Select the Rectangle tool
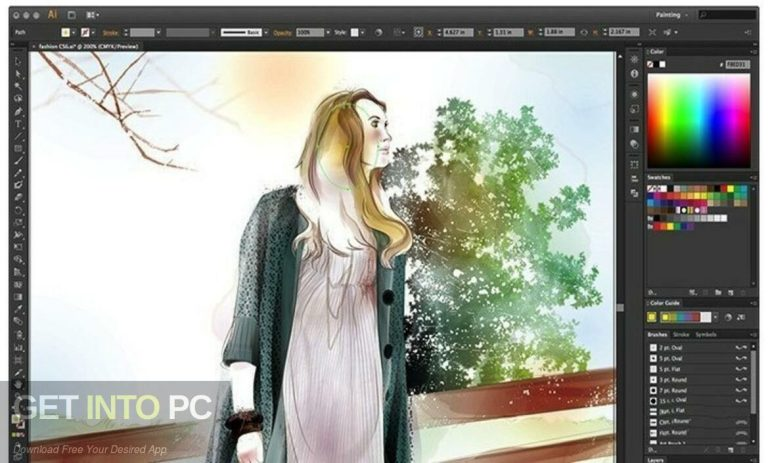Screen dimensions: 768x463 (19, 148)
